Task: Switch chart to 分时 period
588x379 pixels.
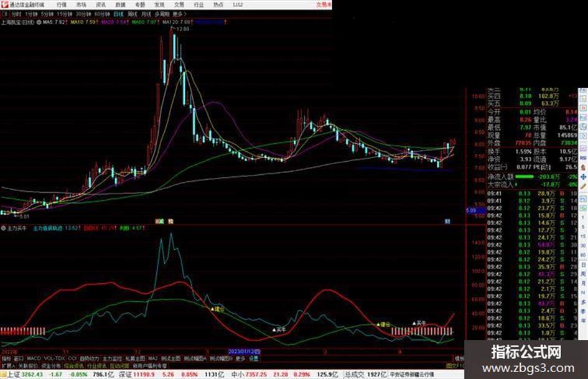Action: [16, 14]
